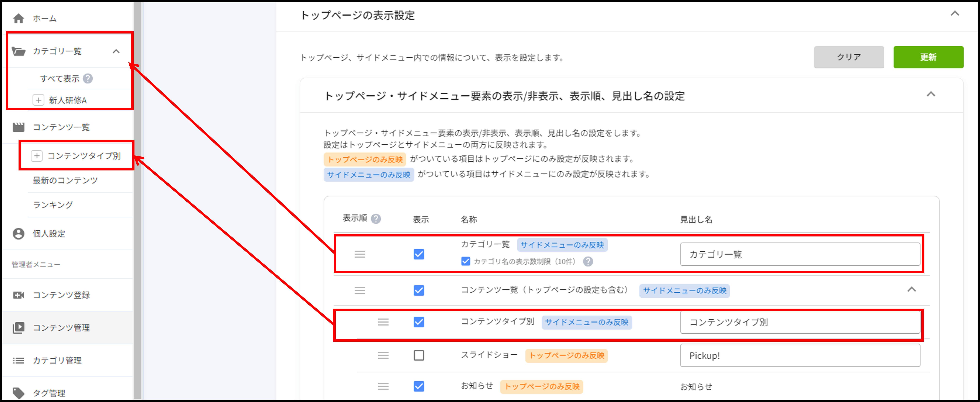This screenshot has height=402, width=980.
Task: Uncheck 表示 checkbox for お知らせ
Action: pyautogui.click(x=419, y=386)
